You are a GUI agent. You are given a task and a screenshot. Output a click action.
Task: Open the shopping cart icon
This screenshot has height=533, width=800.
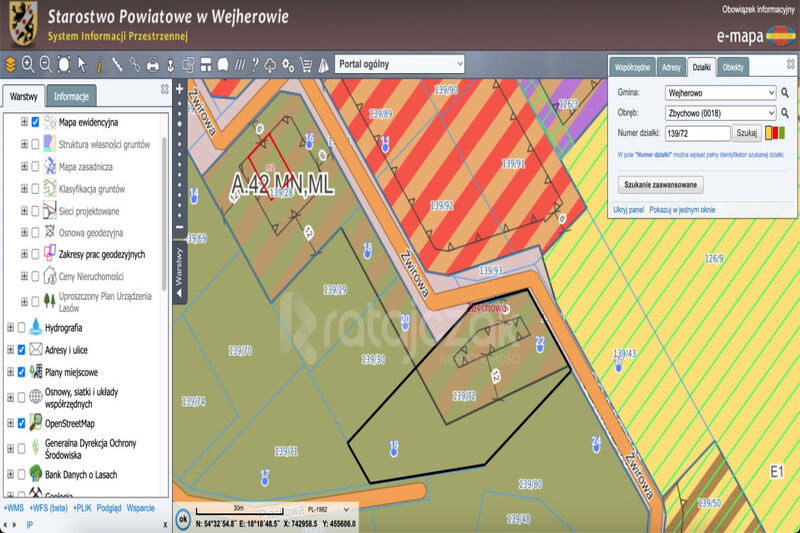point(306,65)
